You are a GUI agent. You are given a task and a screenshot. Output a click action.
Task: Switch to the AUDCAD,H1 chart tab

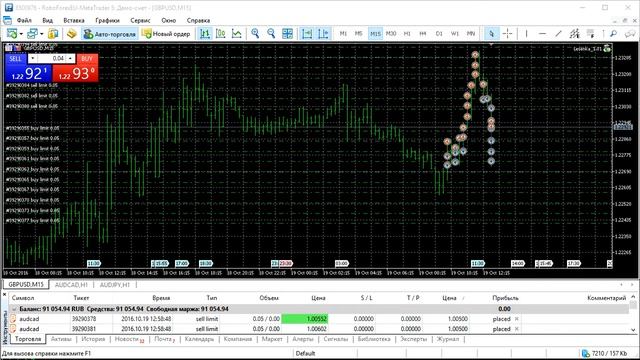pyautogui.click(x=71, y=284)
